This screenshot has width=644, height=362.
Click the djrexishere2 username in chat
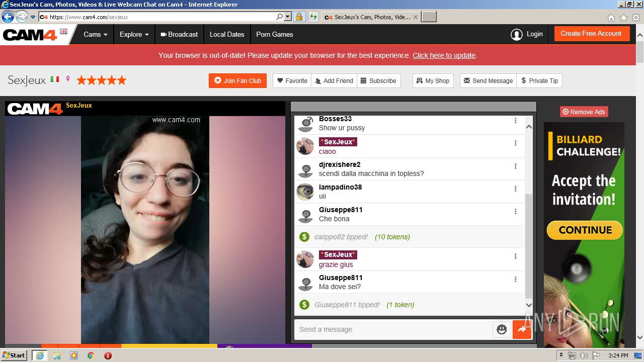340,164
